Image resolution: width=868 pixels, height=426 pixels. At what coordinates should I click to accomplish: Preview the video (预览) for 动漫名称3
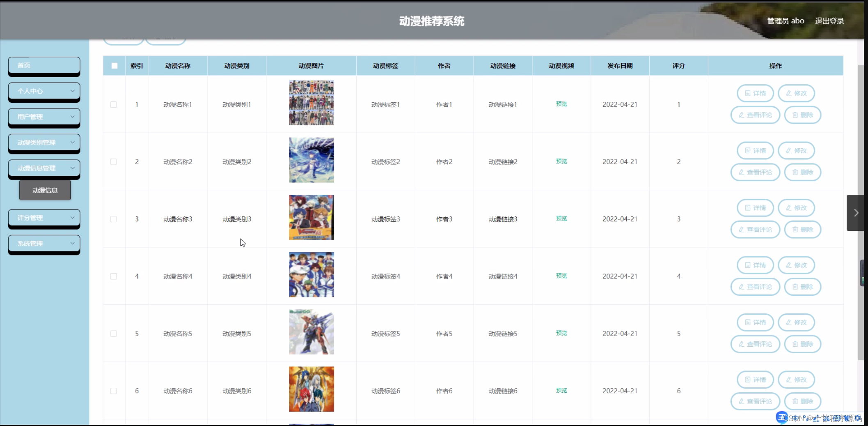(x=561, y=219)
